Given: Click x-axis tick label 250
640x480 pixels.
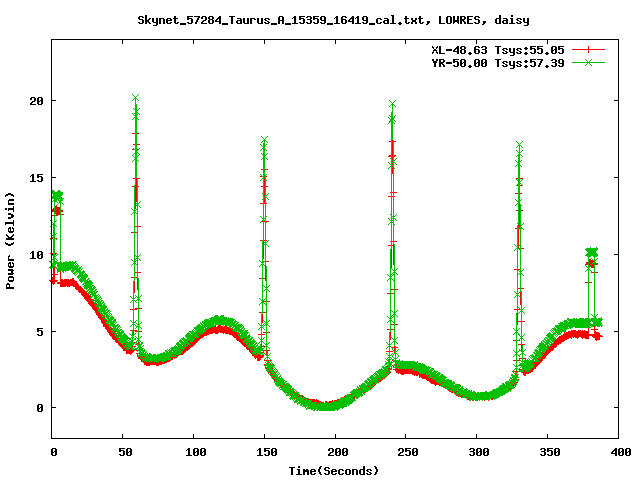Looking at the screenshot, I should (407, 452).
